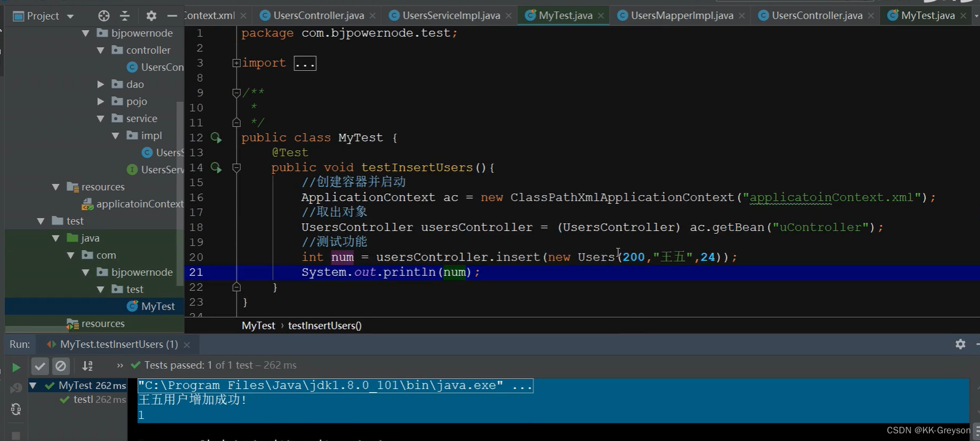
Task: Click the folded import '...' placeholder
Action: [305, 63]
